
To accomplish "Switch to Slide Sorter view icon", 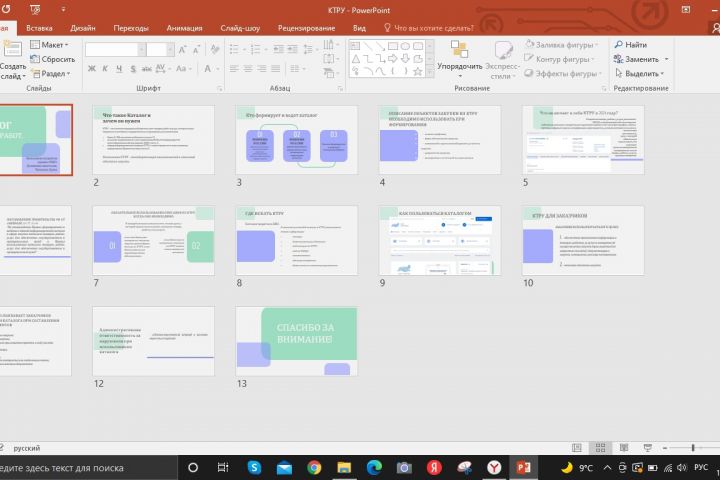I will [600, 447].
